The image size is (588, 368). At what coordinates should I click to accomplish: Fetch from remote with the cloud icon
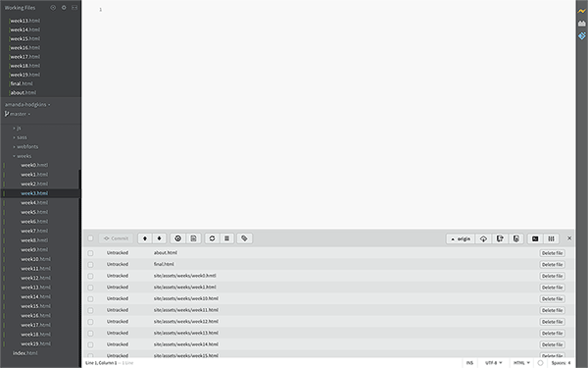pyautogui.click(x=483, y=238)
